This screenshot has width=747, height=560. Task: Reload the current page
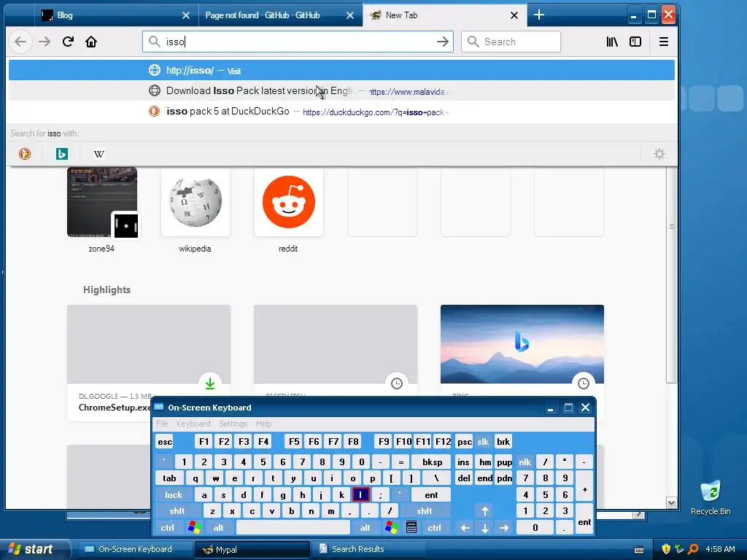click(x=68, y=42)
